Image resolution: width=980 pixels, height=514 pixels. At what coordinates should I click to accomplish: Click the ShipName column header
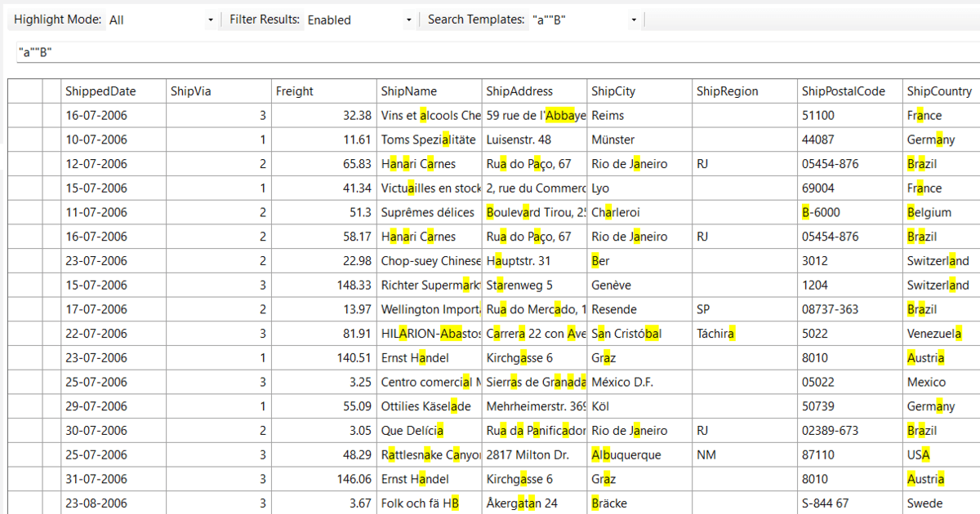(425, 91)
